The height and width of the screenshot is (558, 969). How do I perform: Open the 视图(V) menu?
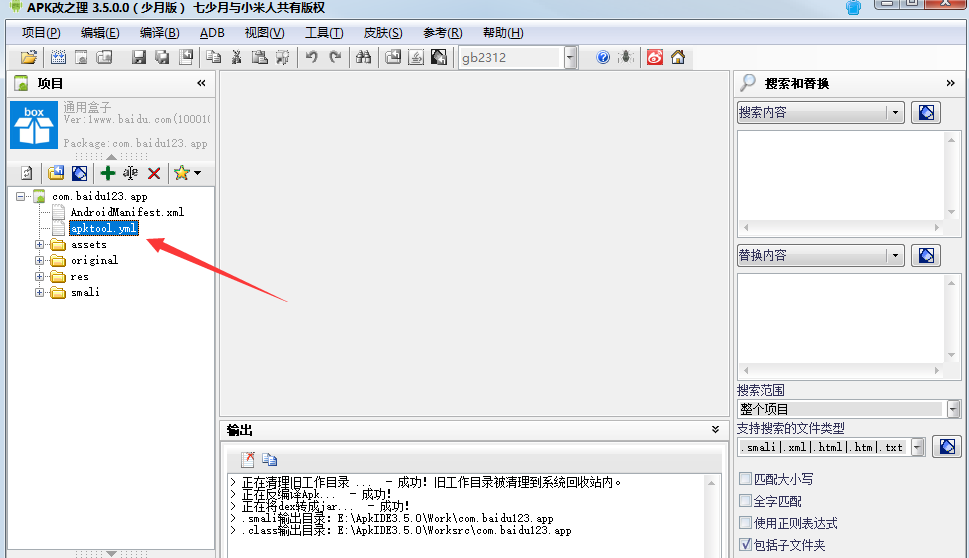(x=264, y=33)
